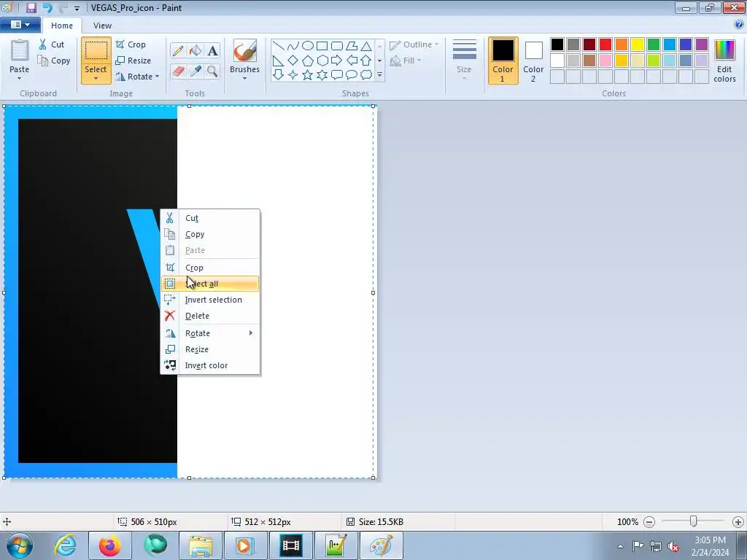747x560 pixels.
Task: Select the Magnifier tool
Action: (212, 71)
